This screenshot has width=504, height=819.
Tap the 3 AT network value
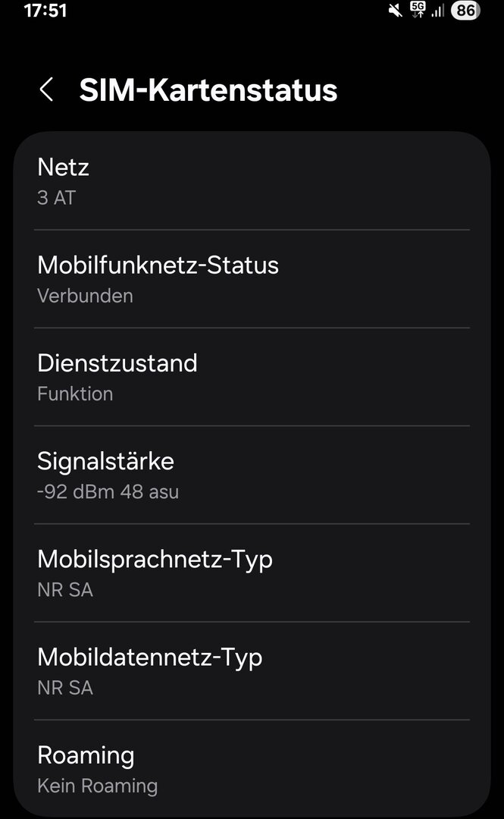click(56, 198)
